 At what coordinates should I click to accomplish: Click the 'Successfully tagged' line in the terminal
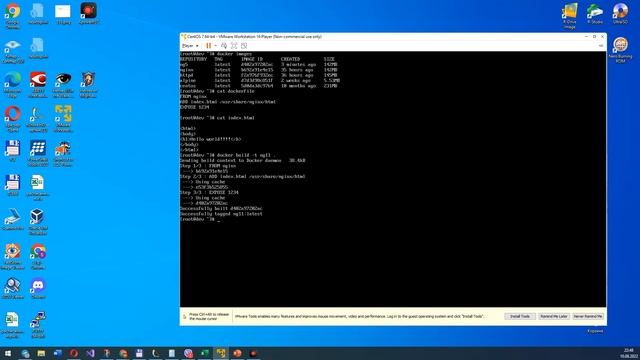(221, 214)
